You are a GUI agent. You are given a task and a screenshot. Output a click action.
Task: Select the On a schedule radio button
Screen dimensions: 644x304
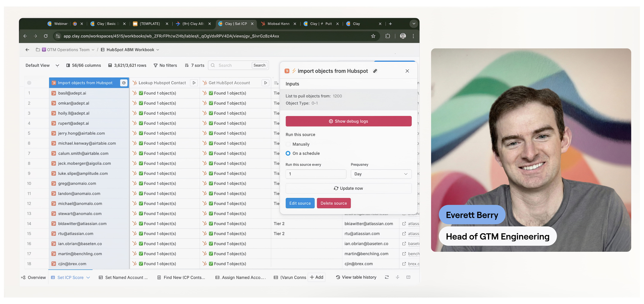(x=288, y=153)
